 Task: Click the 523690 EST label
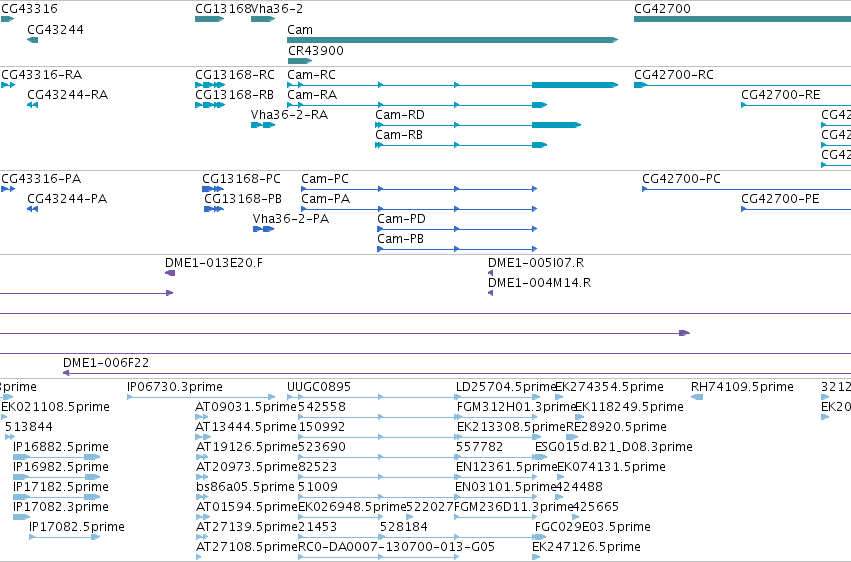[322, 448]
